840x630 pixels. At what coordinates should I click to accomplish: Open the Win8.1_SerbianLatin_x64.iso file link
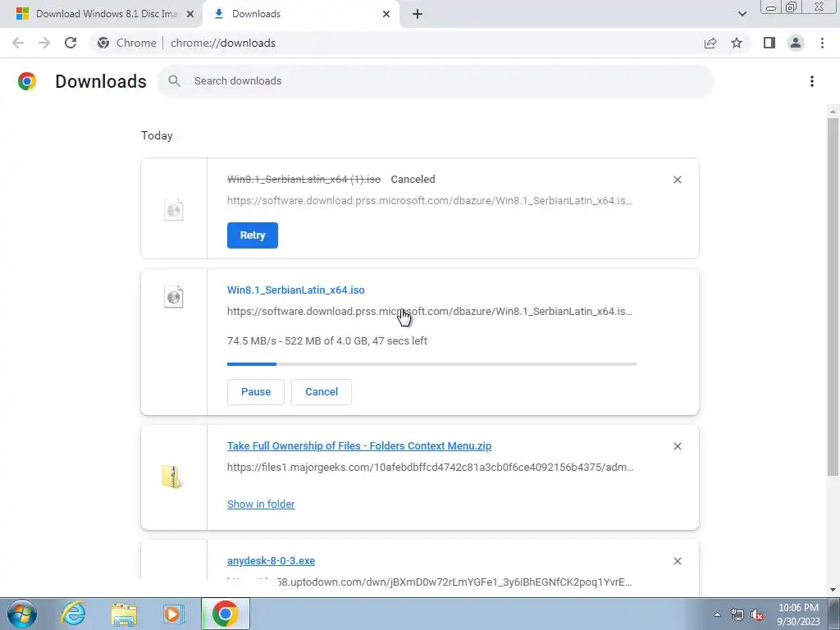click(x=295, y=290)
